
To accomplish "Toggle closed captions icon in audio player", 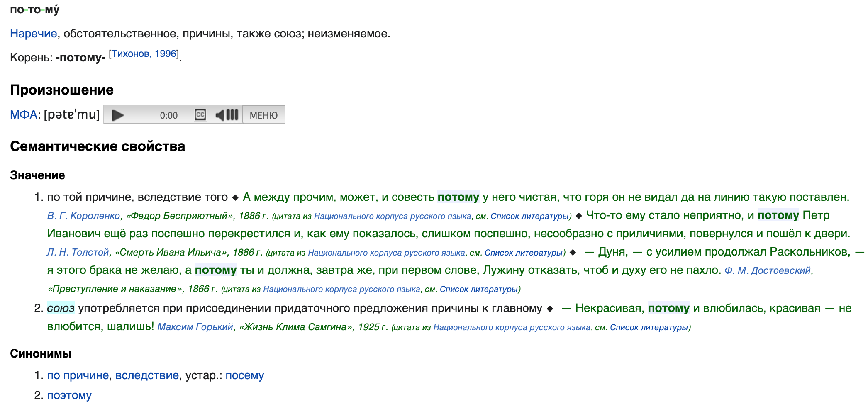I will click(x=200, y=115).
